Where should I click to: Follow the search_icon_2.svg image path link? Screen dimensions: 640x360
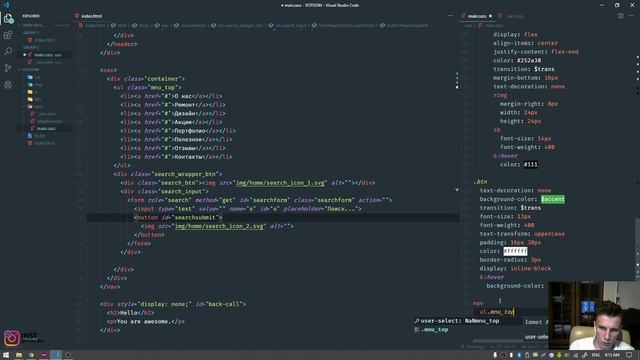click(x=219, y=226)
